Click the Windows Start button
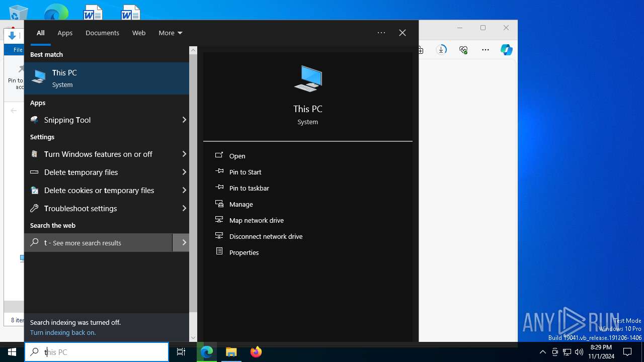The width and height of the screenshot is (644, 362). [12, 352]
